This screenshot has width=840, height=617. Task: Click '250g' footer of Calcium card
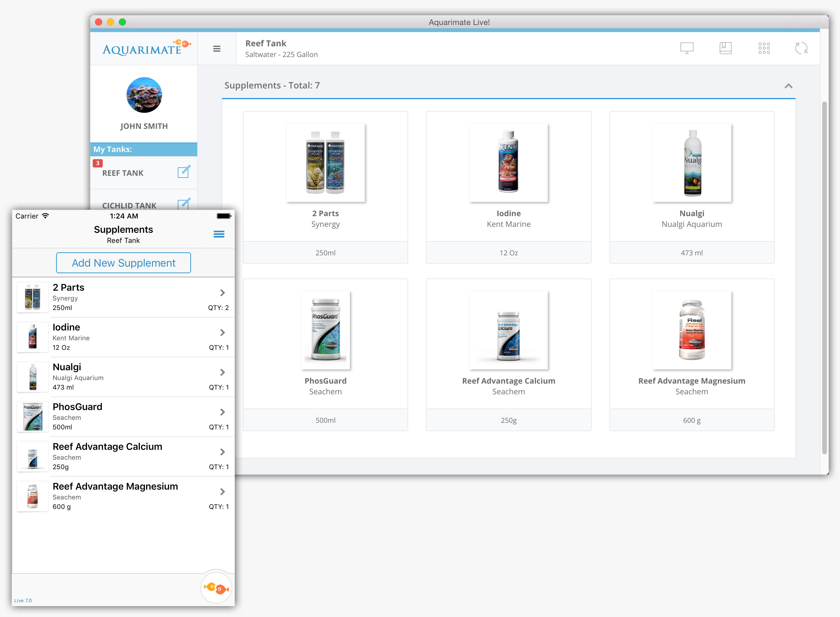509,420
